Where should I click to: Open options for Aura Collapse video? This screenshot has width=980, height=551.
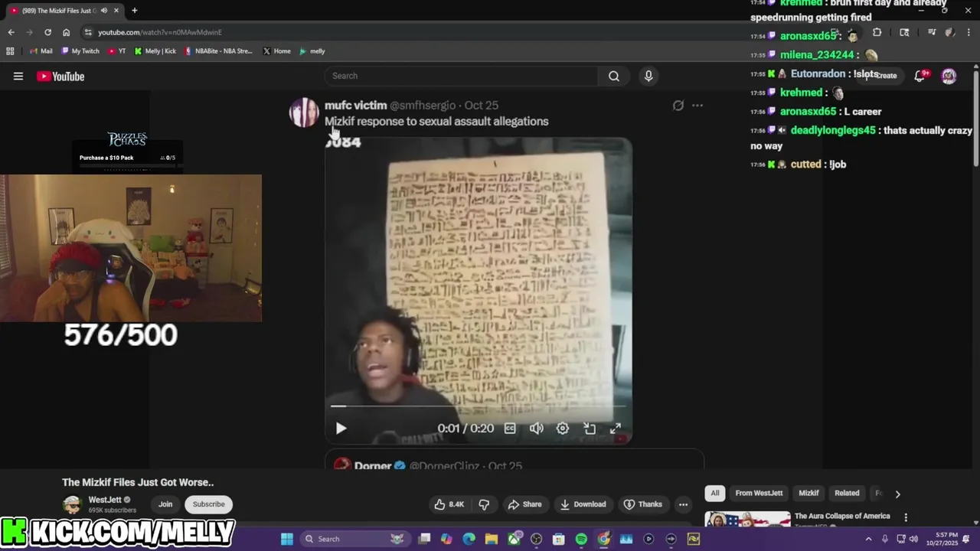tap(906, 517)
